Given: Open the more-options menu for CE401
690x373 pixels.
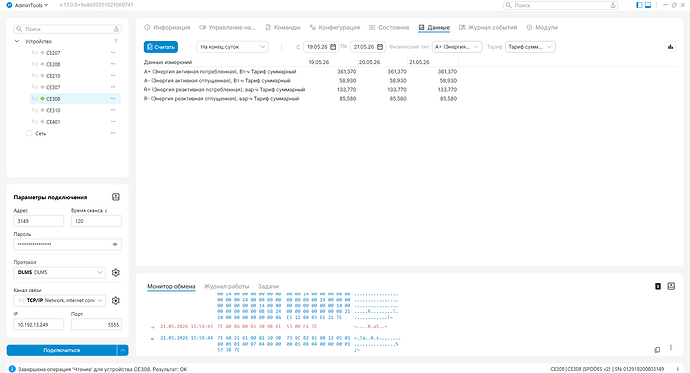Looking at the screenshot, I should pyautogui.click(x=113, y=121).
